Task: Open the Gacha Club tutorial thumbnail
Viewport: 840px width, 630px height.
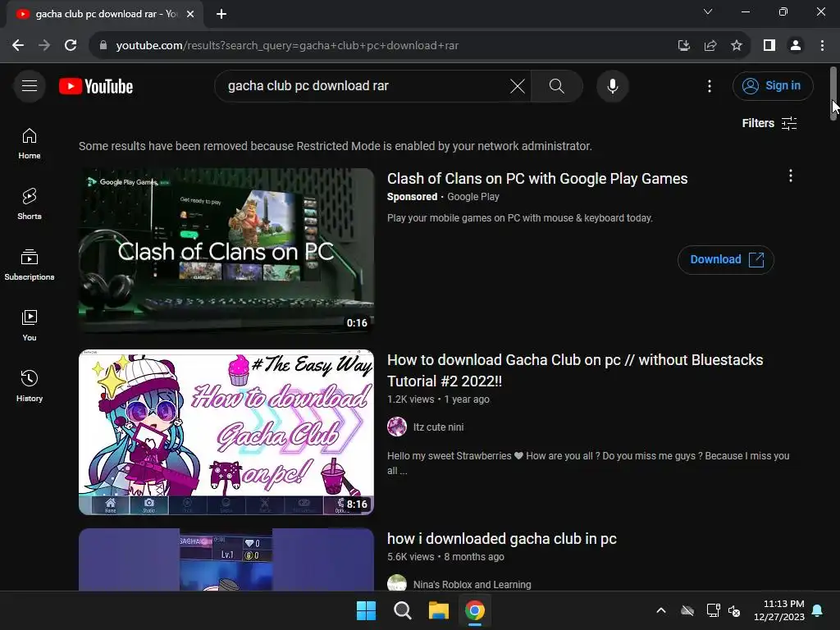Action: 226,432
